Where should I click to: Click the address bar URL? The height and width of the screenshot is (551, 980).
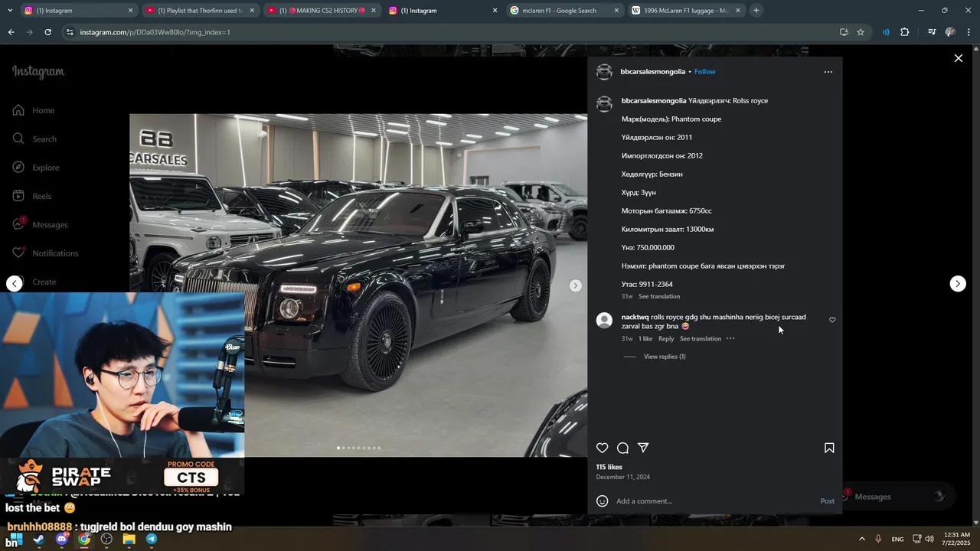[x=155, y=32]
